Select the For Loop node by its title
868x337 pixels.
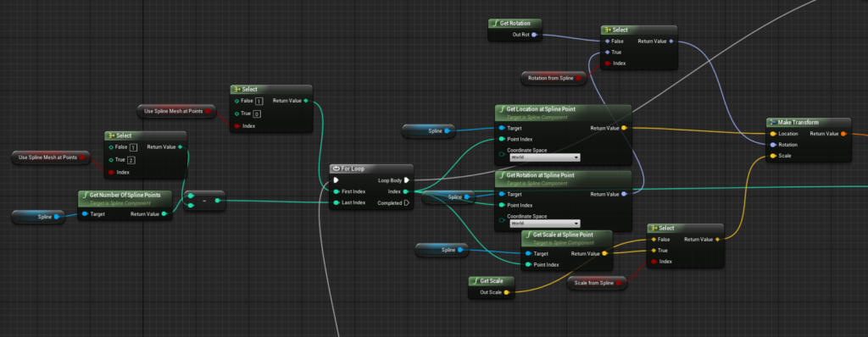(x=353, y=168)
